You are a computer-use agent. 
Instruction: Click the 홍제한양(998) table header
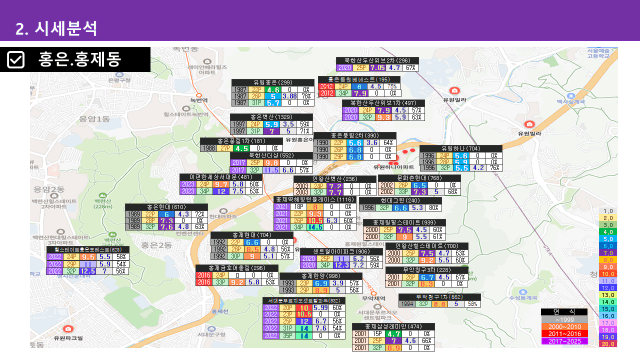coord(321,276)
